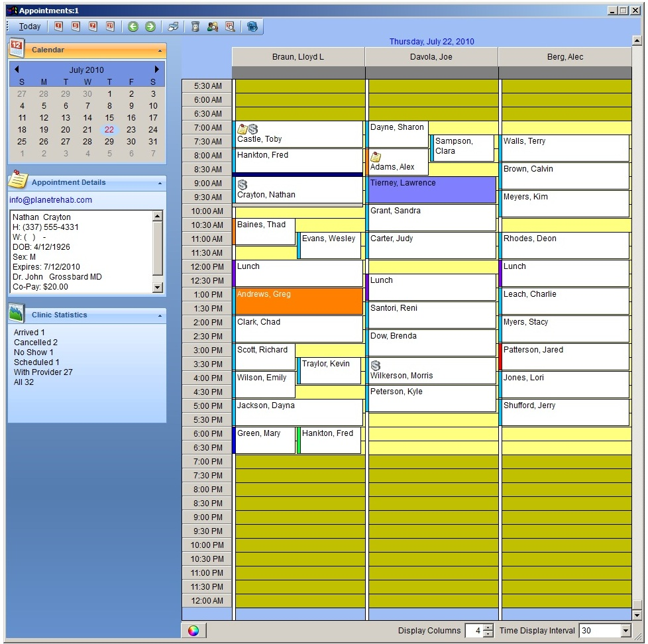Select July 15 in the mini calendar
Viewport: 648px width, 644px height.
(x=108, y=117)
